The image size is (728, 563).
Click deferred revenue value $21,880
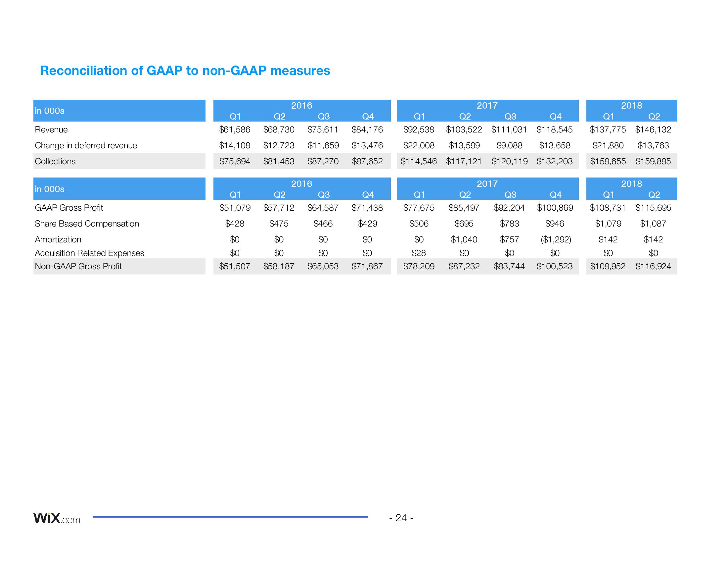click(x=608, y=145)
